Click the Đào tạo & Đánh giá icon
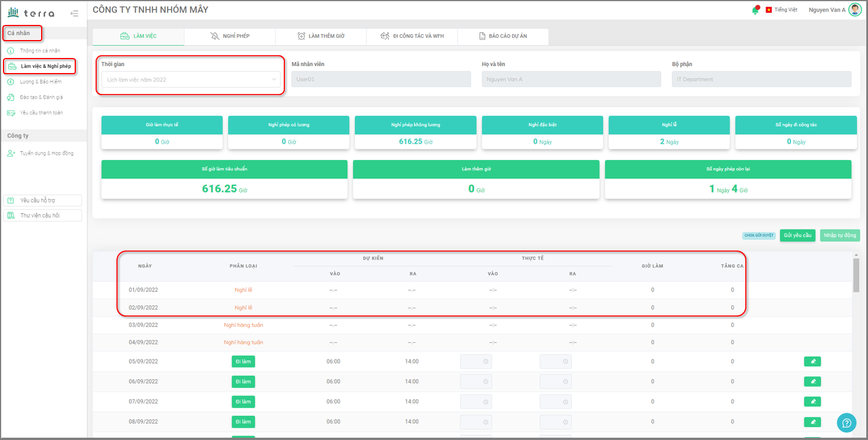868x440 pixels. click(x=11, y=97)
